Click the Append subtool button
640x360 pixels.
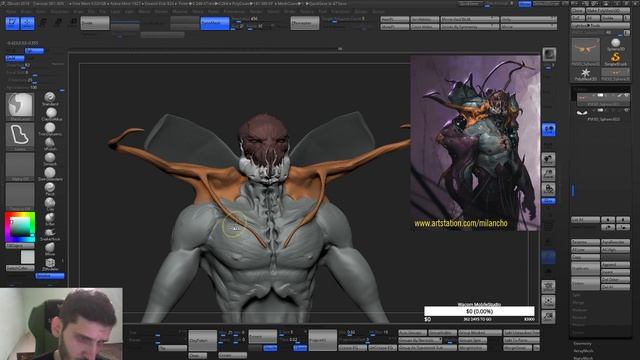(x=615, y=265)
